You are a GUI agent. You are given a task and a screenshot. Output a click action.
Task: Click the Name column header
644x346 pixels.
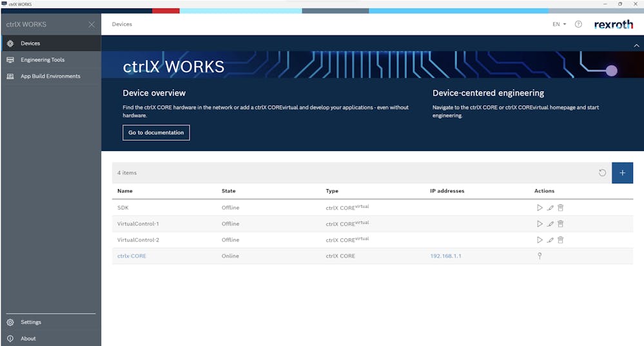click(125, 191)
